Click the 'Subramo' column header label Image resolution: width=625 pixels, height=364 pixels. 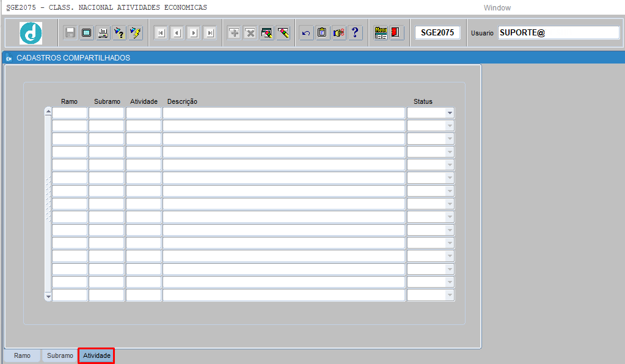point(108,101)
